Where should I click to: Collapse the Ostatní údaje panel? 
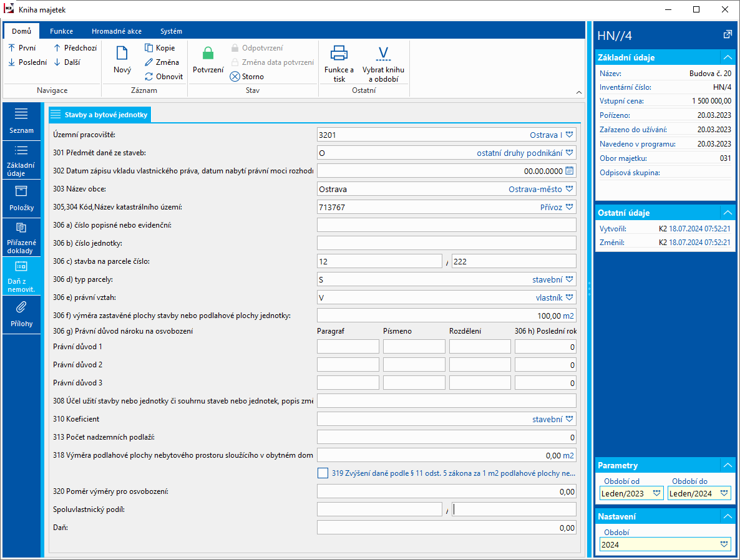point(727,213)
